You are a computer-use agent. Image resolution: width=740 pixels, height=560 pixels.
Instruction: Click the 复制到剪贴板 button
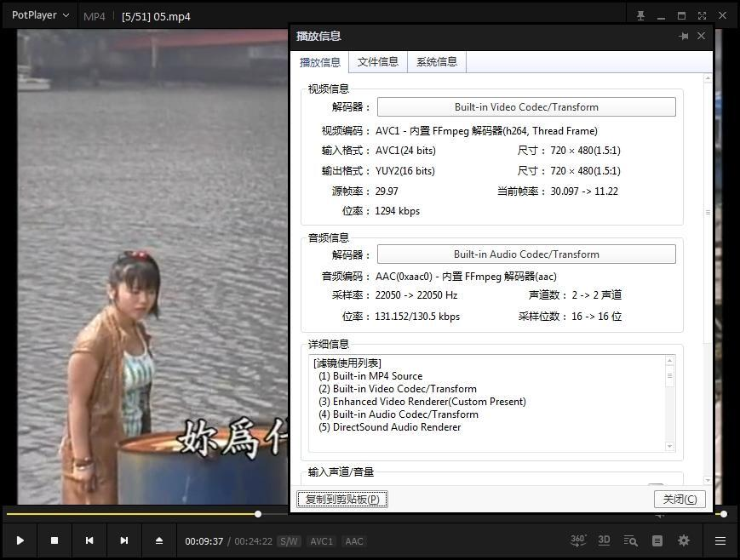point(342,500)
